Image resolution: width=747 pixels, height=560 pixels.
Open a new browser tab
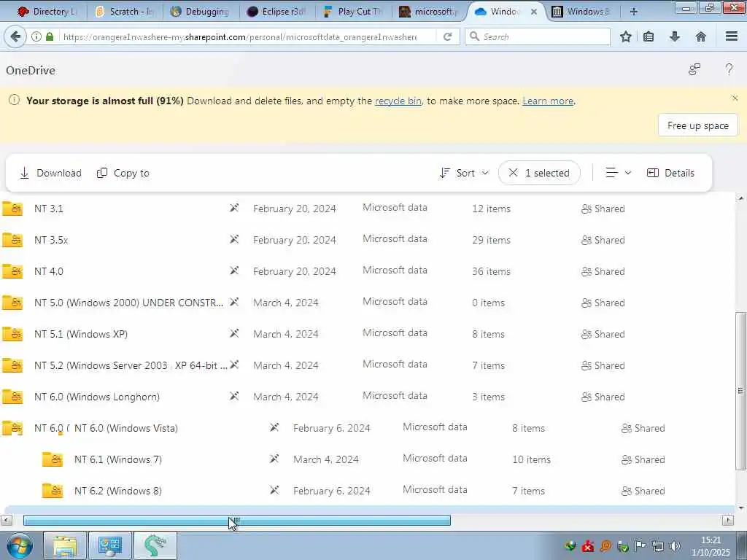coord(634,12)
